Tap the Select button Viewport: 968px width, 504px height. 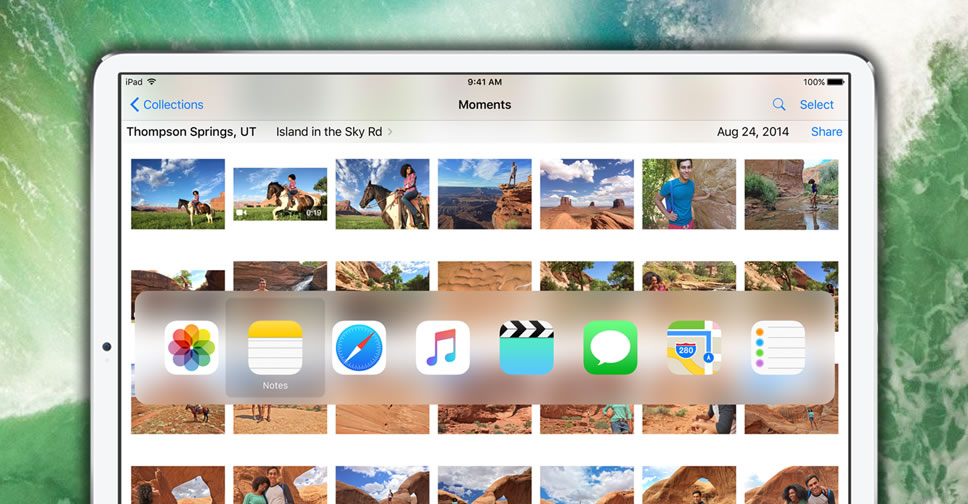(816, 105)
